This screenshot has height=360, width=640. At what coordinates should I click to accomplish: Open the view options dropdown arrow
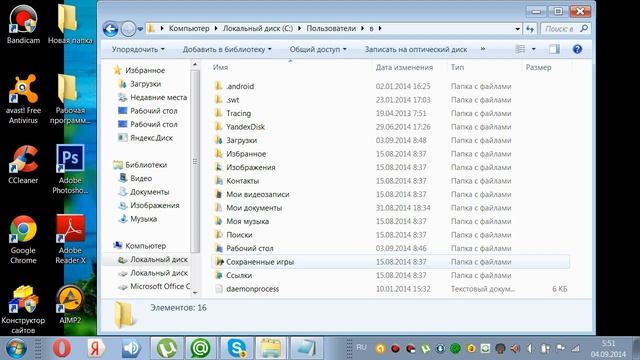point(533,49)
